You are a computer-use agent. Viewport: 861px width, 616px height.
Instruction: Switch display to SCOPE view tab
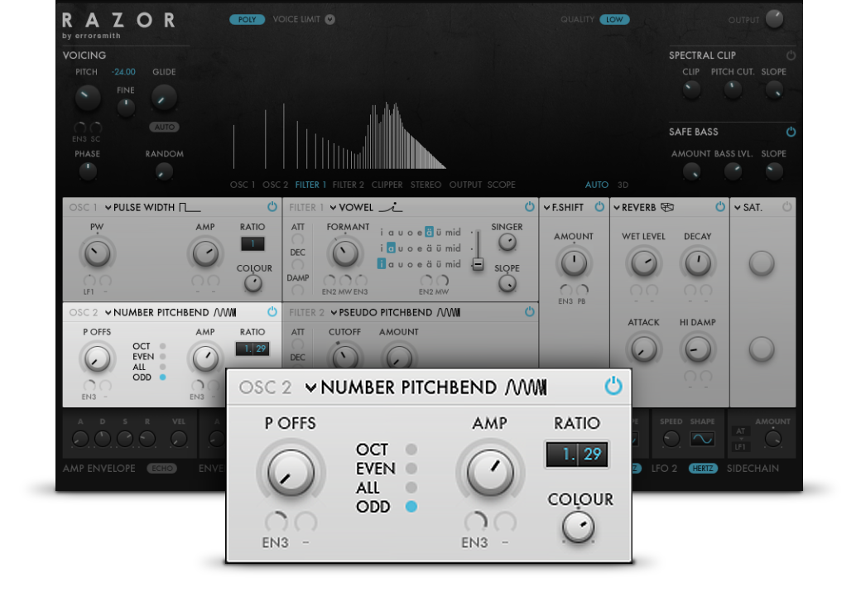502,185
